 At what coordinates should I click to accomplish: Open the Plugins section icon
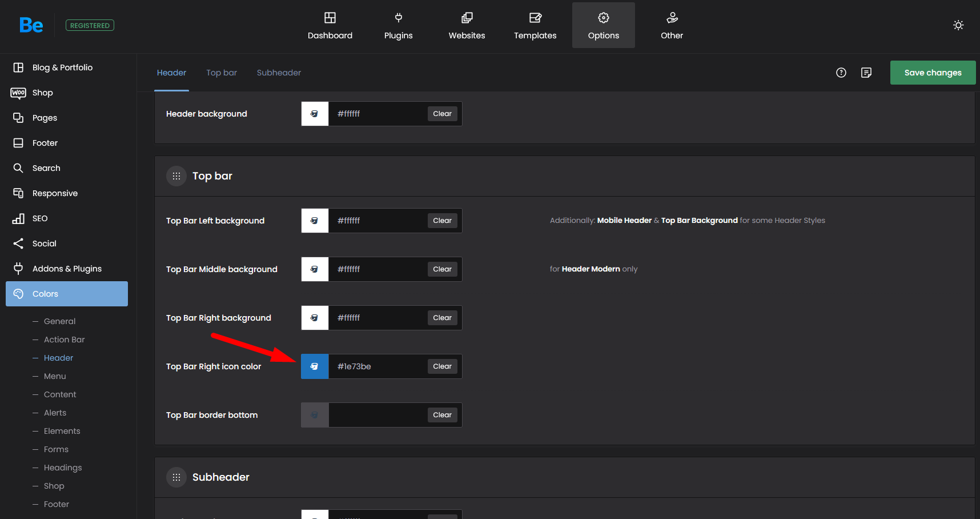(x=399, y=18)
